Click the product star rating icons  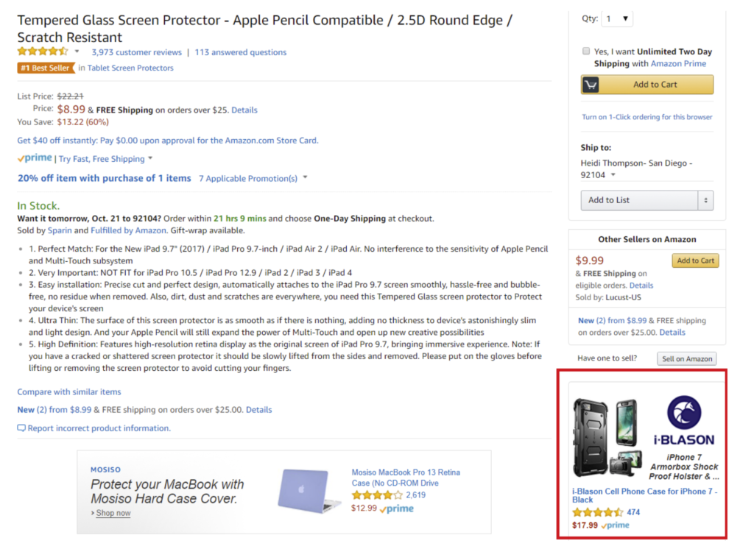[43, 52]
